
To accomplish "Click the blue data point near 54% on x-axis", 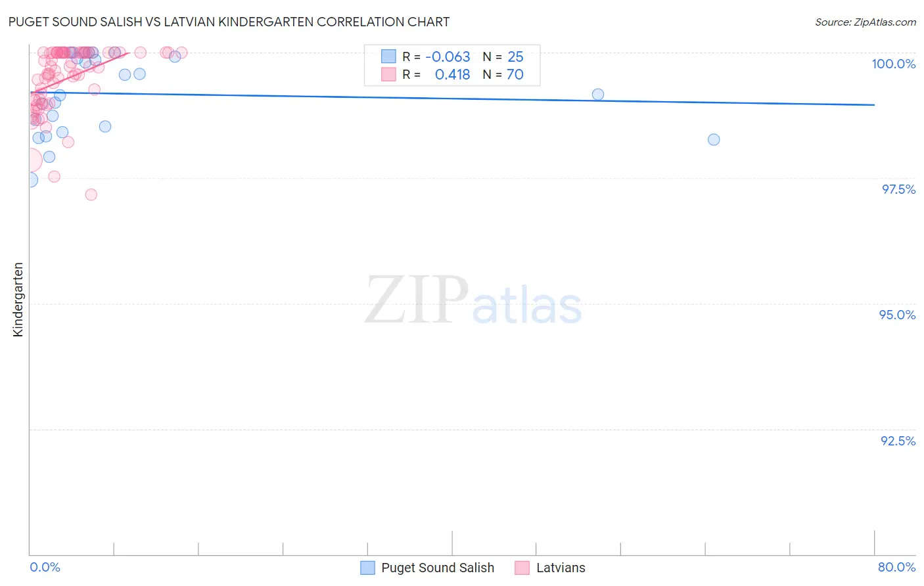I will coord(598,95).
